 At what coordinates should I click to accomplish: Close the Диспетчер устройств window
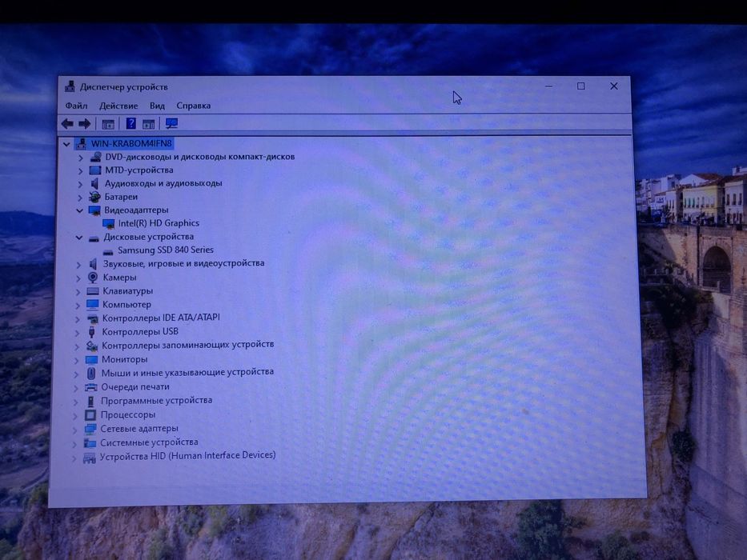tap(613, 86)
